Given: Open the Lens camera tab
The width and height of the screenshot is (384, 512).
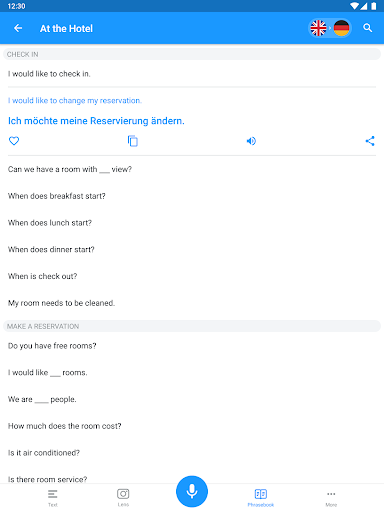Looking at the screenshot, I should (123, 497).
